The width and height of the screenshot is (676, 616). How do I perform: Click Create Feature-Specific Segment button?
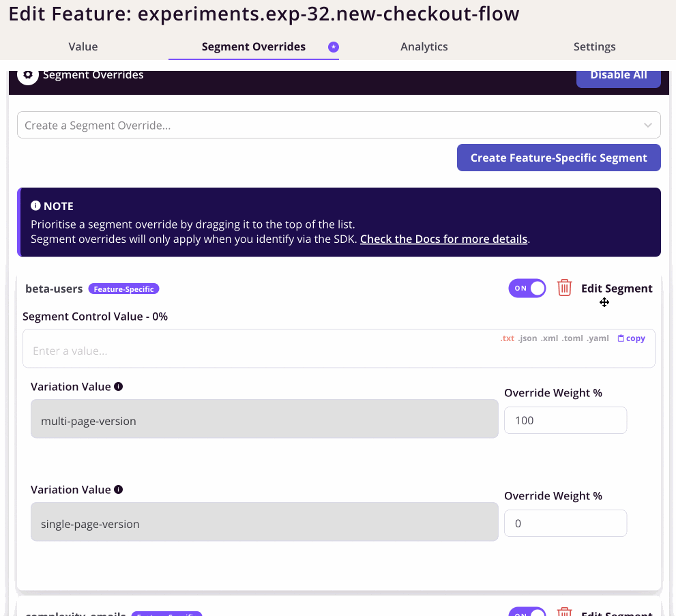coord(559,158)
